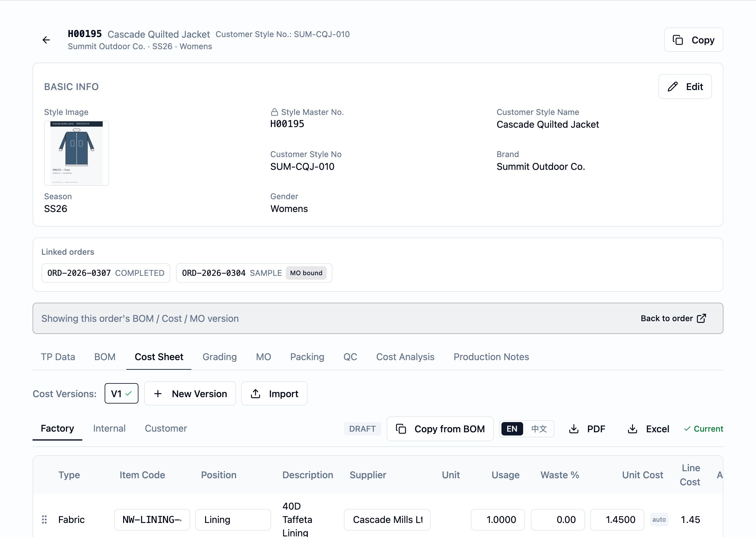756x537 pixels.
Task: Open linked order ORD-2026-0307
Action: [106, 273]
